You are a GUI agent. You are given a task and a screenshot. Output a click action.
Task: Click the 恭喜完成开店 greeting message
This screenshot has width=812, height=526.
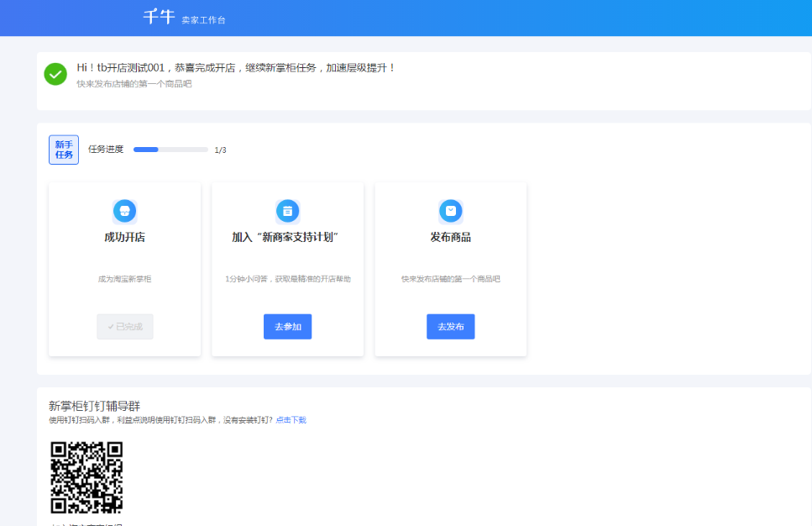click(236, 67)
